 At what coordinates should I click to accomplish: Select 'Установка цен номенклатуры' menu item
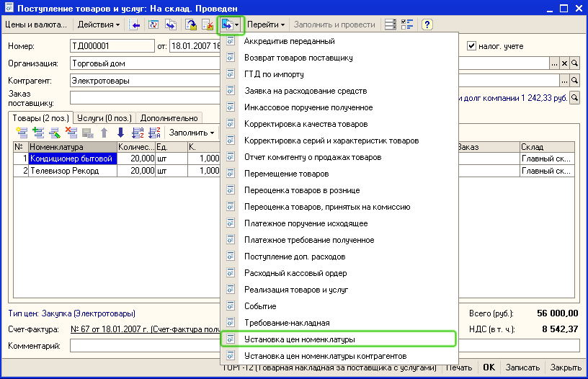pyautogui.click(x=339, y=339)
